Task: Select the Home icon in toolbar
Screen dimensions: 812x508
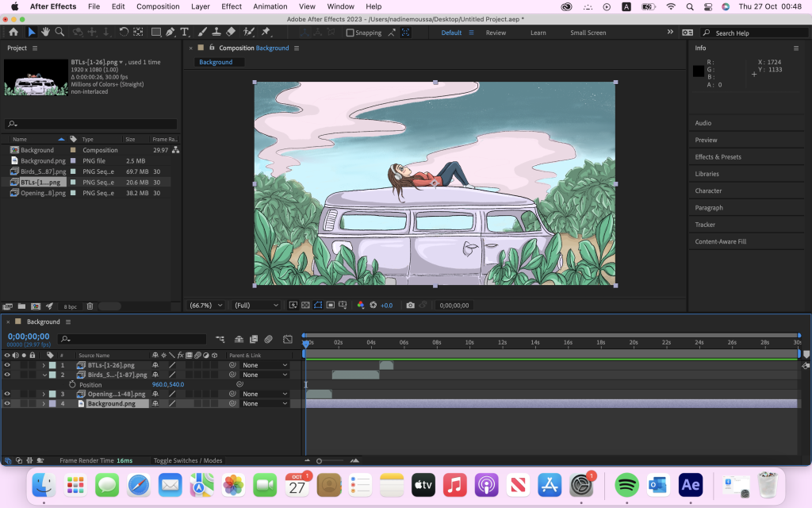Action: [13, 32]
